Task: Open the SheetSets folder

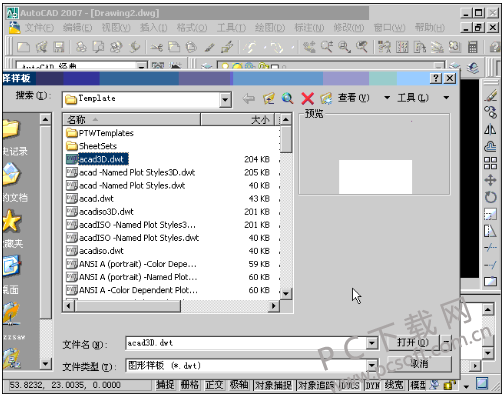Action: click(x=98, y=146)
